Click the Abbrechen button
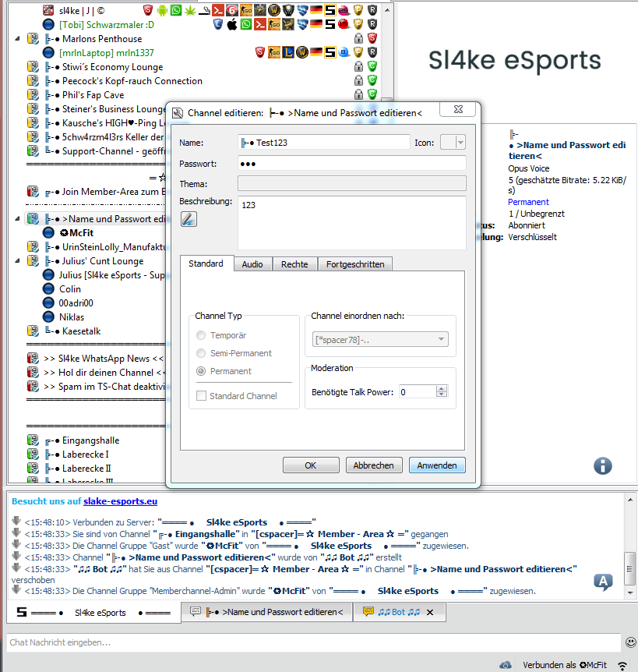This screenshot has height=672, width=638. (374, 465)
